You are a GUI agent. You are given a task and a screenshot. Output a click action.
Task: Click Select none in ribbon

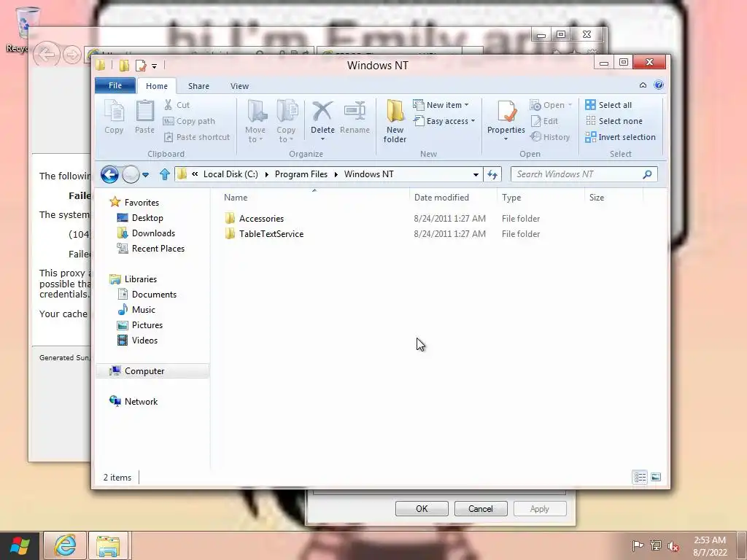[x=614, y=121]
